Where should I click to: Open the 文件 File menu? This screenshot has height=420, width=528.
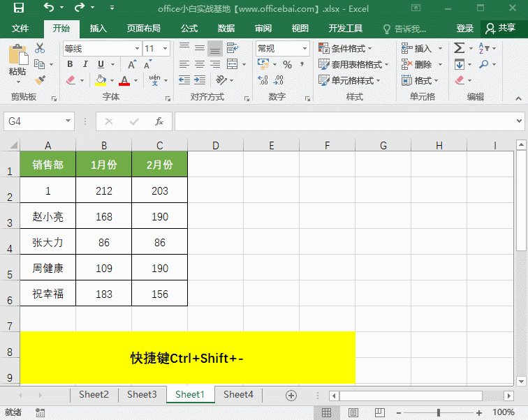tap(20, 29)
